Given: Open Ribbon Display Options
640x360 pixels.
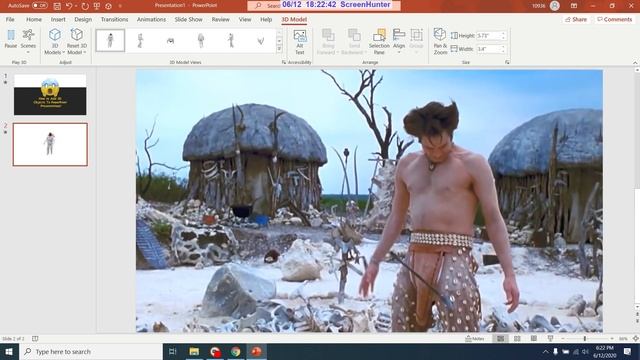Looking at the screenshot, I should 574,6.
